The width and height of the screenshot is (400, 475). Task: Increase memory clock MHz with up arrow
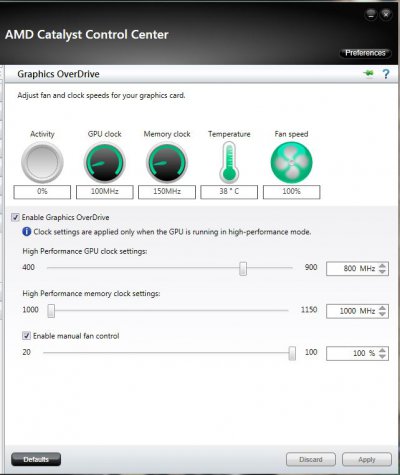tap(382, 308)
